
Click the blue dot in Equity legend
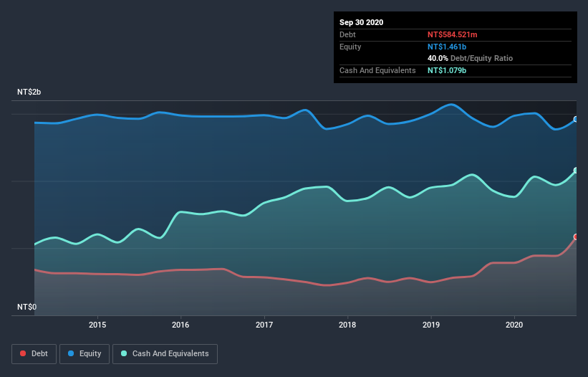(x=71, y=353)
